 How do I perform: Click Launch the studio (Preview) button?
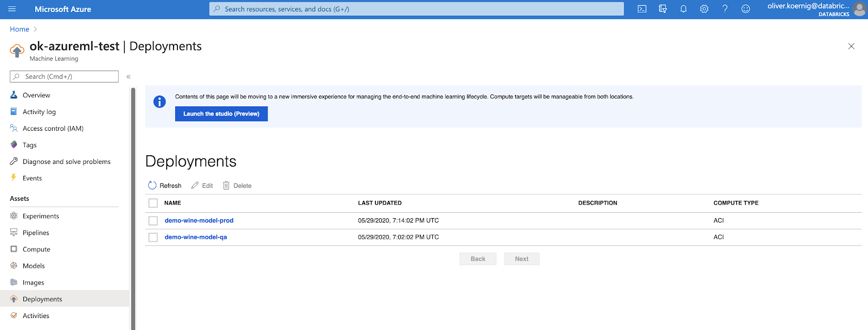(221, 114)
